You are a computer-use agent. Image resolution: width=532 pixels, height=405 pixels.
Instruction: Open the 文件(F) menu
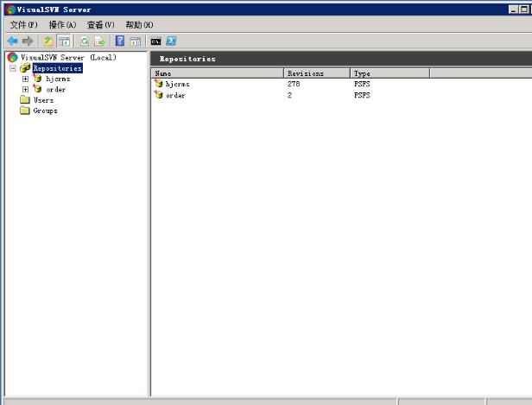[x=24, y=25]
